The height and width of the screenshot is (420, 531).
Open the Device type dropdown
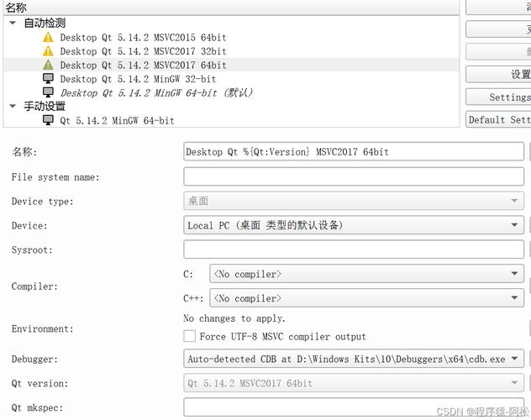[354, 201]
